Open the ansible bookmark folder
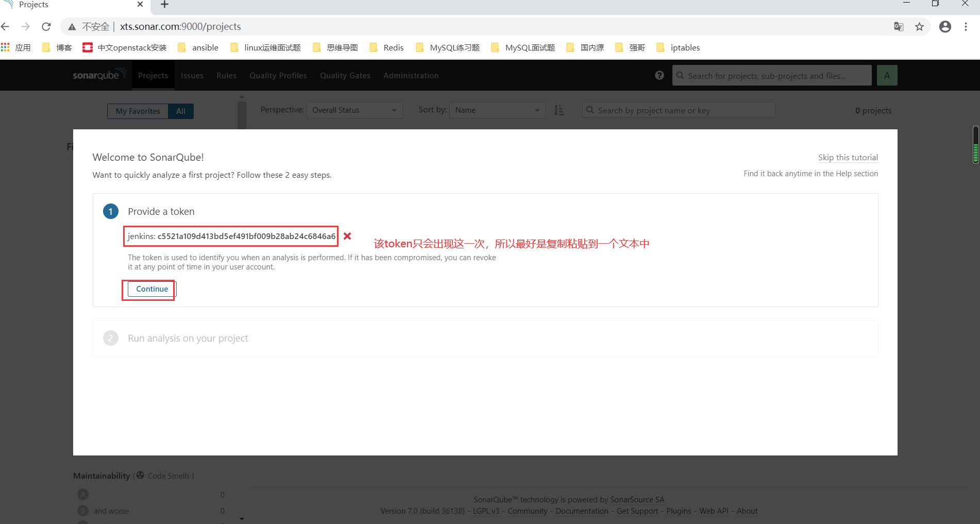 pyautogui.click(x=198, y=47)
